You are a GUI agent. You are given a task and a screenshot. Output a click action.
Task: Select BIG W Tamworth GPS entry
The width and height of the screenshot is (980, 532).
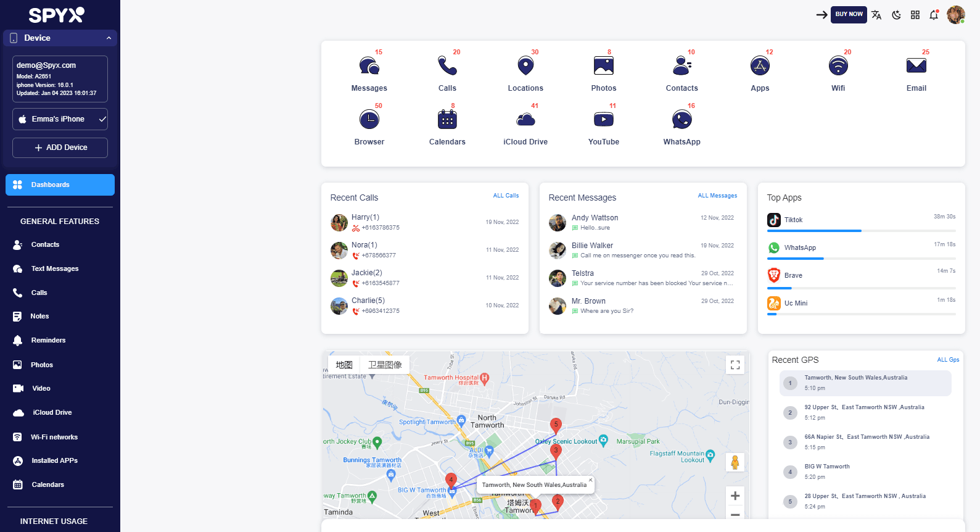[x=865, y=472]
